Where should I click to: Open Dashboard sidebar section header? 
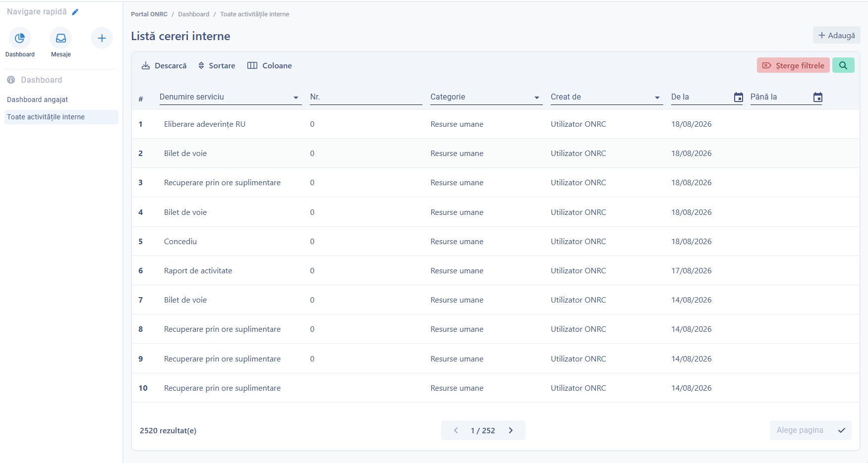tap(42, 80)
